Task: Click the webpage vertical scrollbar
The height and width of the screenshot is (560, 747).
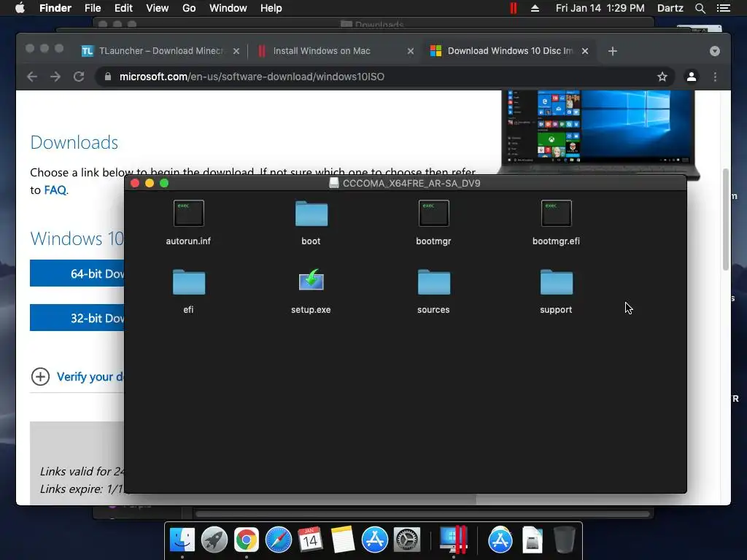Action: click(x=726, y=219)
